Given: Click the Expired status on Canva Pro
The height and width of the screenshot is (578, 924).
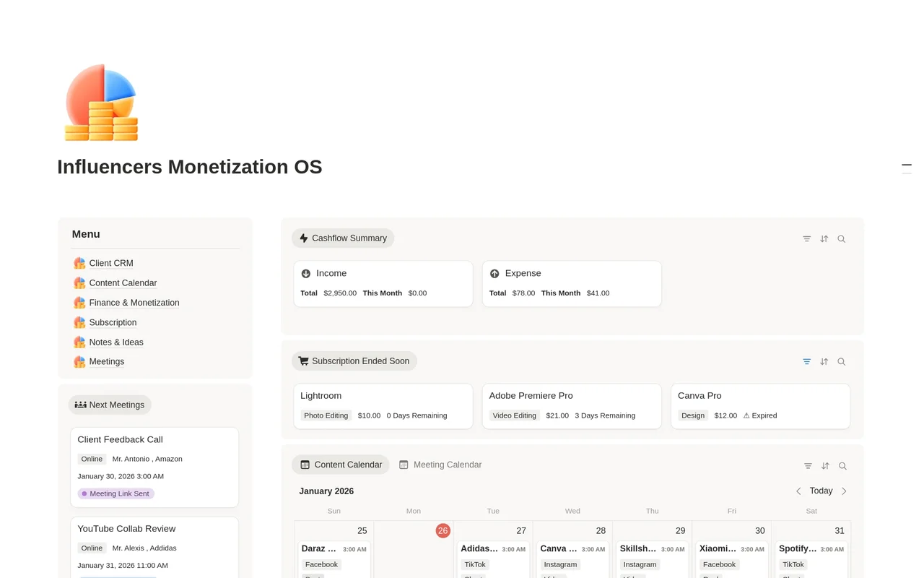Looking at the screenshot, I should (x=760, y=415).
